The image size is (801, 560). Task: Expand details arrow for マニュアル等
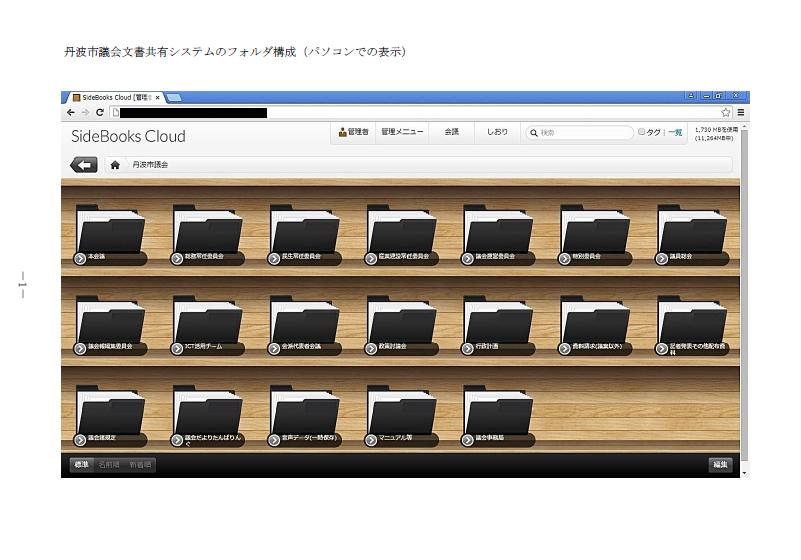click(x=371, y=440)
